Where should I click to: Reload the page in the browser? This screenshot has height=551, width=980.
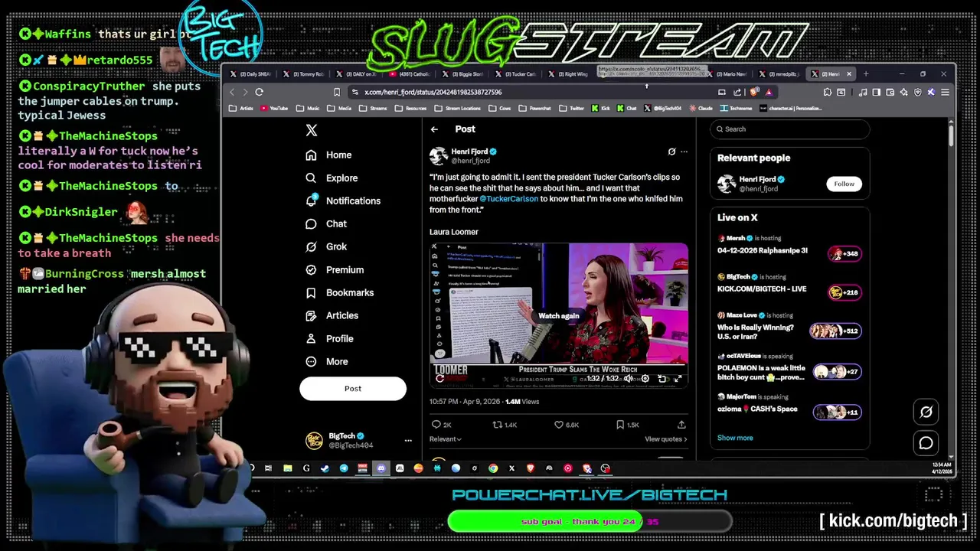tap(260, 92)
